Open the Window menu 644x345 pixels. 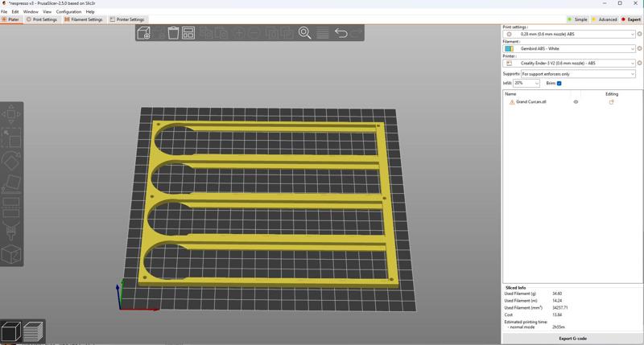pos(31,12)
